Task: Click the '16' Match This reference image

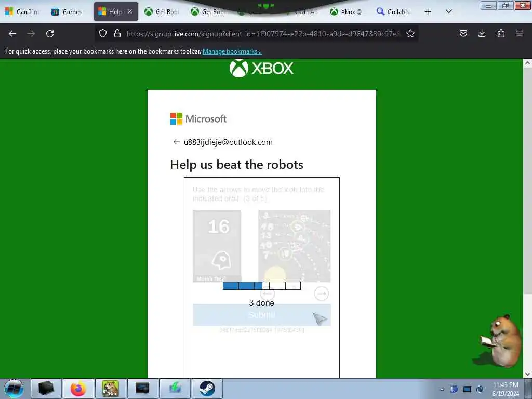Action: tap(217, 246)
